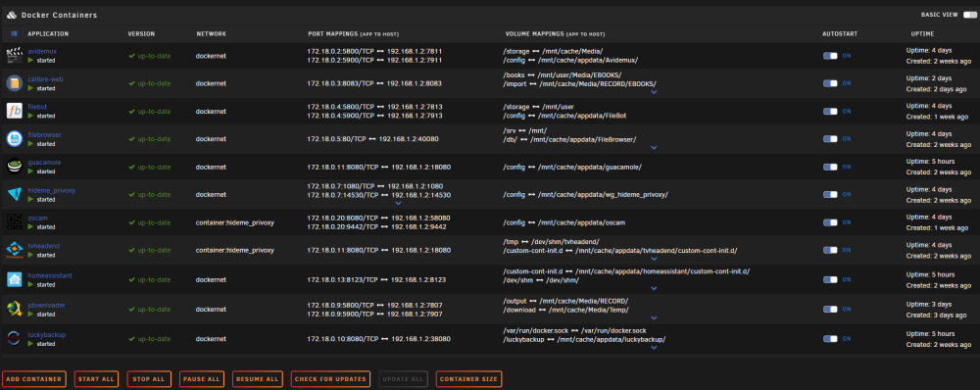Toggle autostart for filebrowser
Image resolution: width=980 pixels, height=390 pixels.
pyautogui.click(x=830, y=139)
